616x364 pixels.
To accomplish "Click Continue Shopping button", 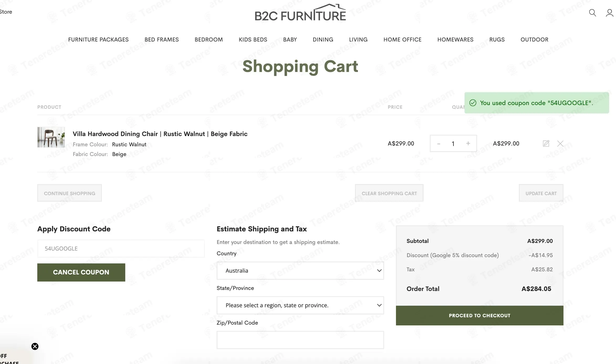I will pyautogui.click(x=70, y=193).
